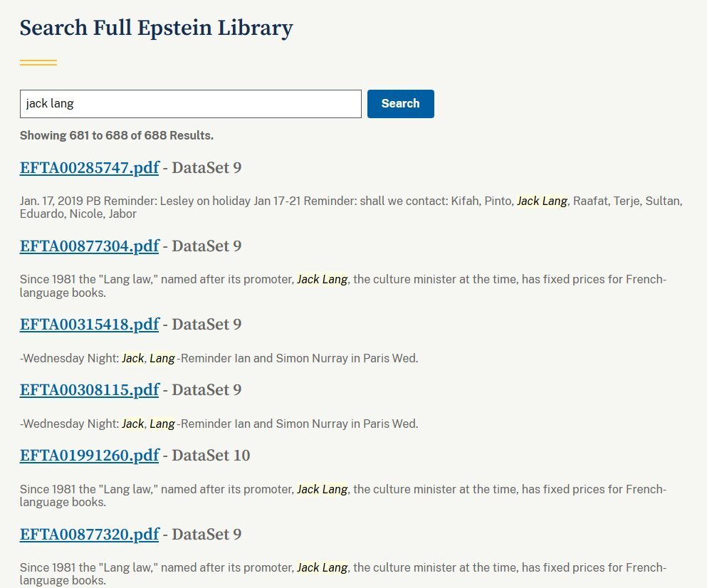Follow the EFTA00315418.pdf link
Viewport: 707px width, 588px height.
click(89, 325)
